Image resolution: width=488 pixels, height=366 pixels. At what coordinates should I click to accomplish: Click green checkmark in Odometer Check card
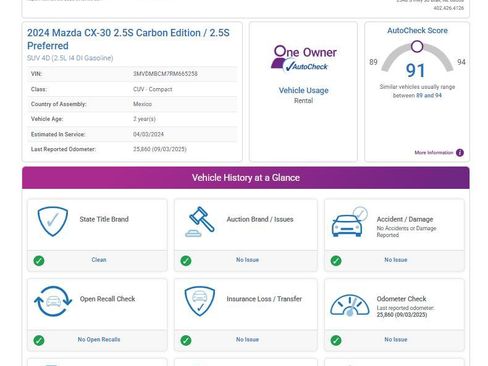(x=336, y=340)
